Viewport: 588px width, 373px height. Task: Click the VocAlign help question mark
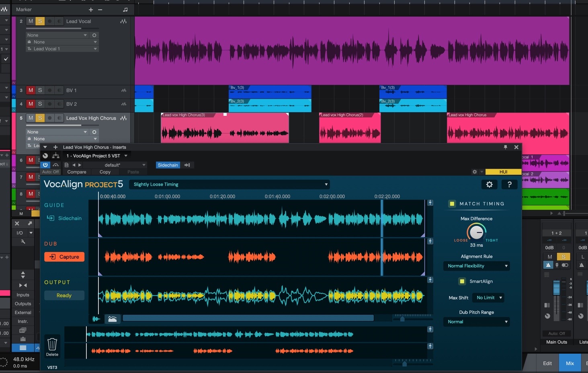509,184
